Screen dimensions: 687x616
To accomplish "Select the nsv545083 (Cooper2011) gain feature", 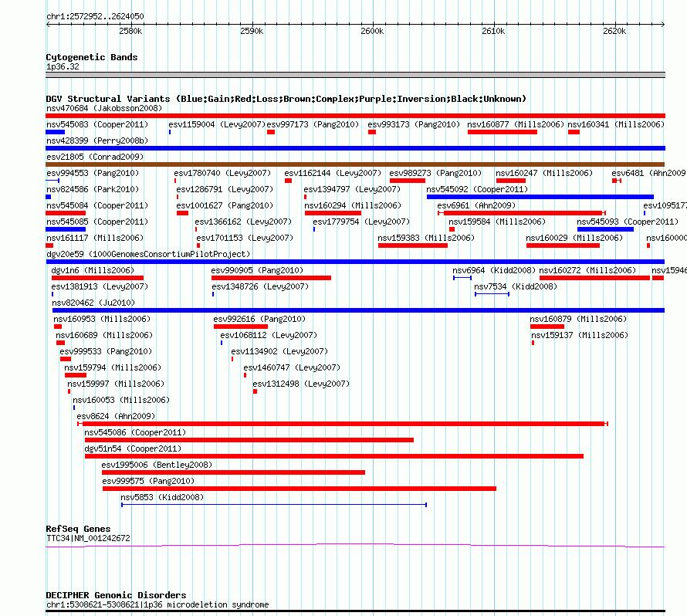I will click(x=56, y=132).
